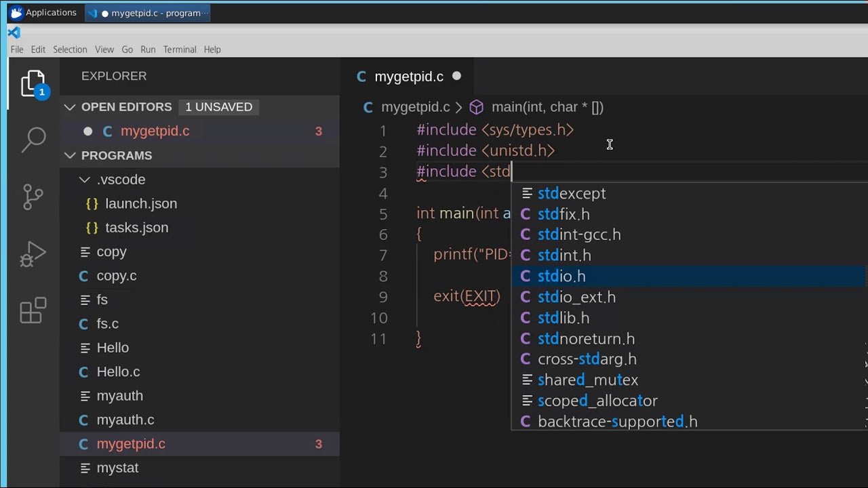
Task: Click the VS Code logo icon
Action: pos(14,33)
